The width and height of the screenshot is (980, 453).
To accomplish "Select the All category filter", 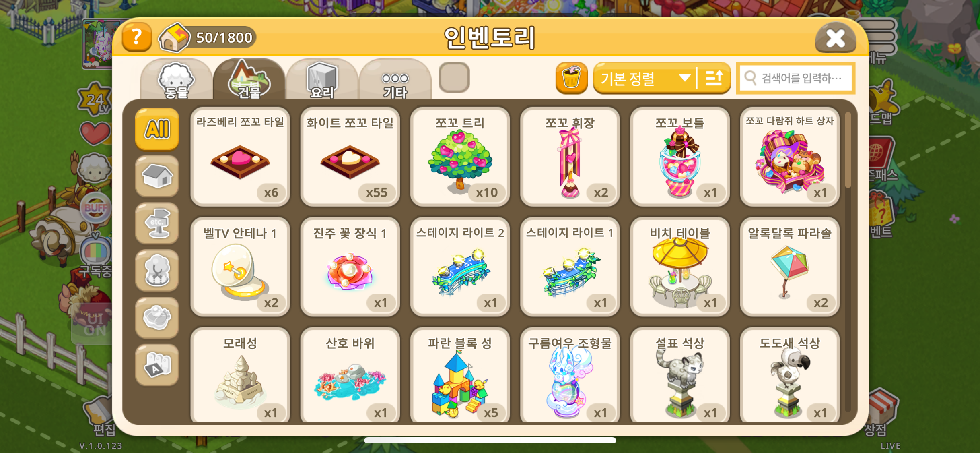I will click(x=157, y=129).
